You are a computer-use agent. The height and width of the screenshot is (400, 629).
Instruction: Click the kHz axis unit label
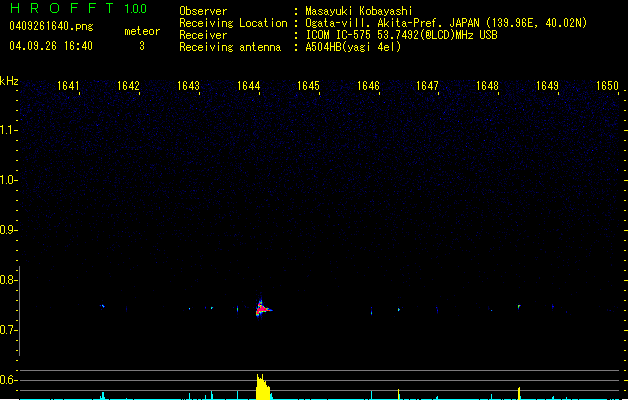[9, 81]
